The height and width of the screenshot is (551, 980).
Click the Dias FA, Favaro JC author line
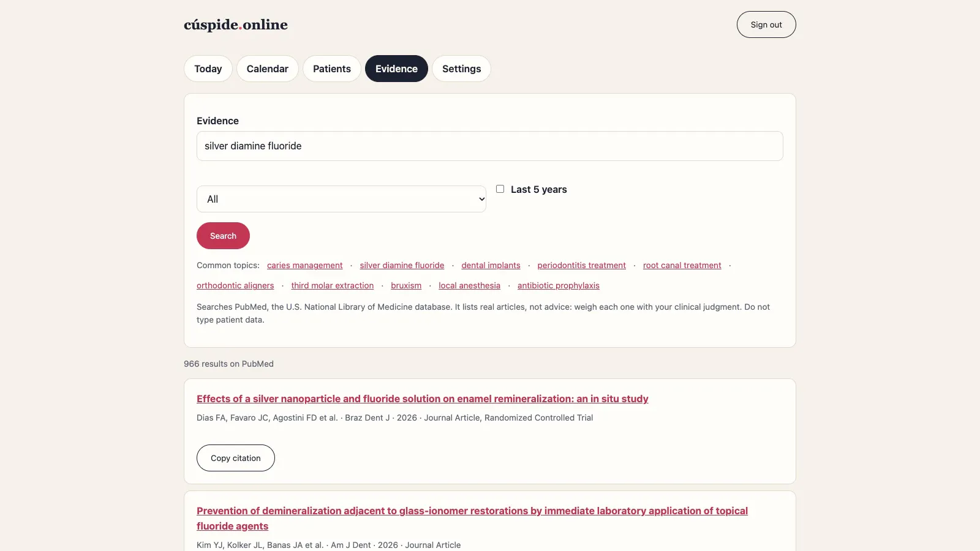point(395,418)
